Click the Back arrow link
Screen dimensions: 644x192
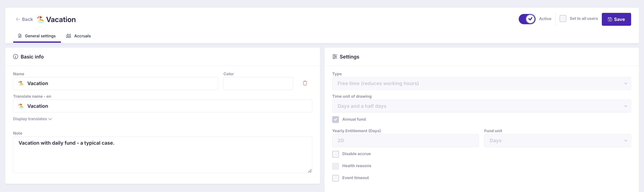tap(24, 19)
